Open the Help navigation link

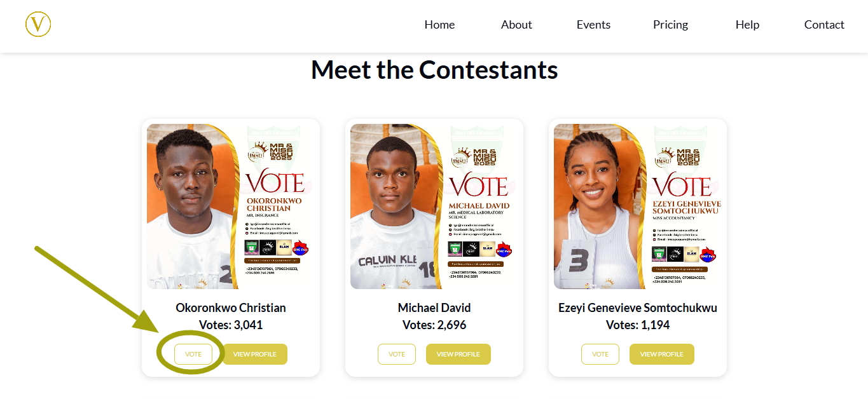[x=747, y=25]
